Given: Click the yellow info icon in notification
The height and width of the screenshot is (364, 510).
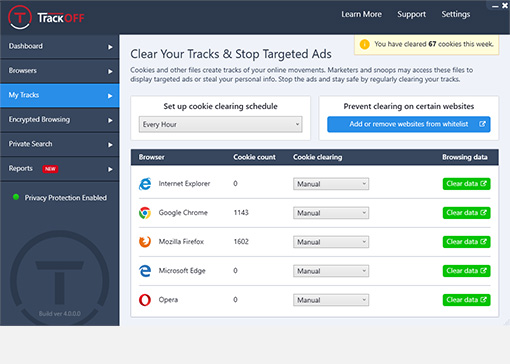Looking at the screenshot, I should (x=365, y=44).
